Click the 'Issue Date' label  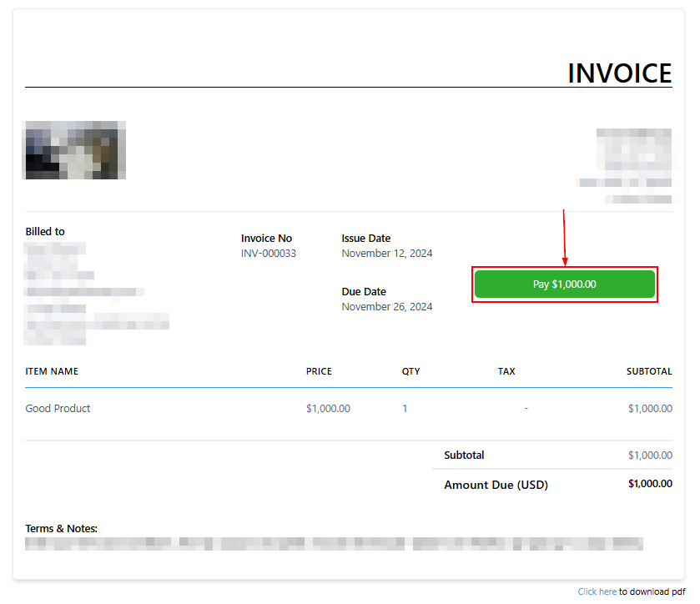pos(366,239)
